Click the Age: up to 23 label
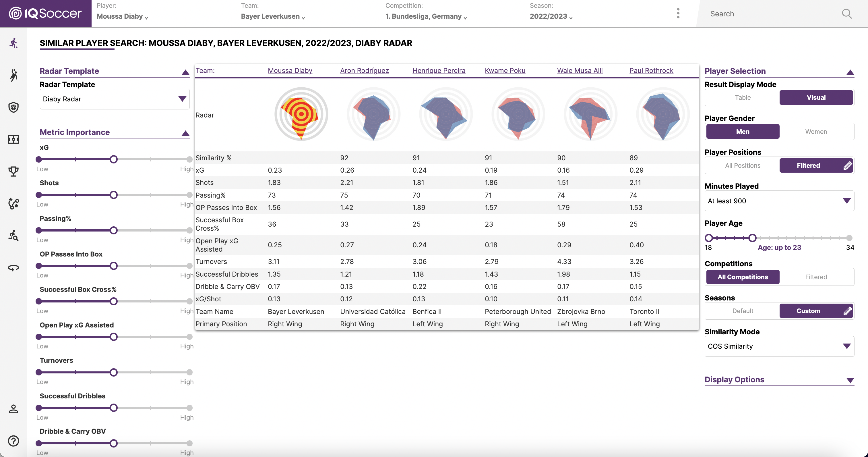Screen dimensions: 868x457 tap(779, 247)
